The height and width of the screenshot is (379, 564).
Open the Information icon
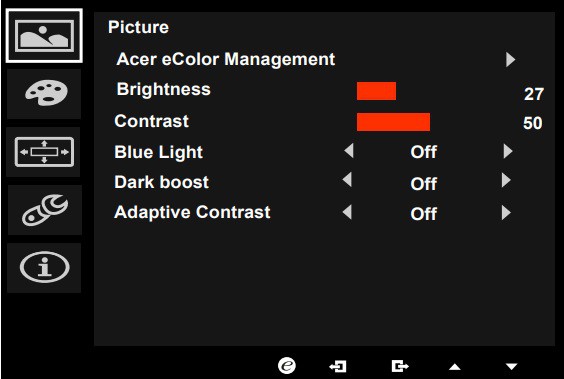[44, 268]
